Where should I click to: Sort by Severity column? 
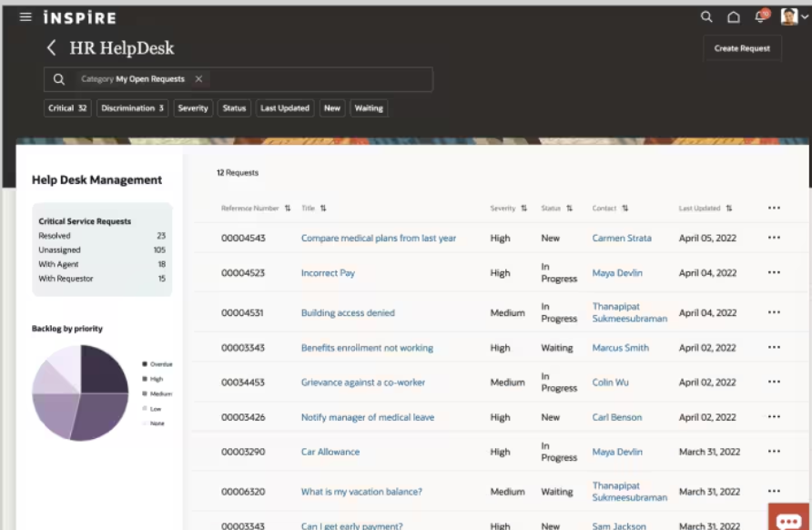click(523, 209)
